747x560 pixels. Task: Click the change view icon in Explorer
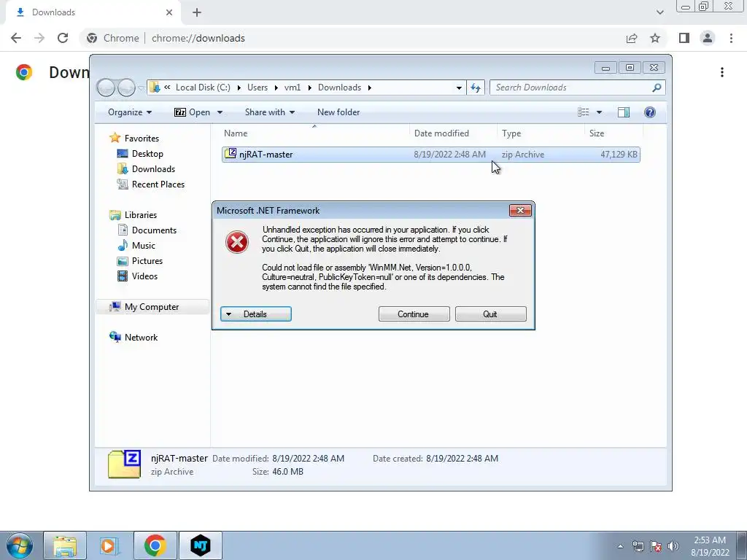583,112
